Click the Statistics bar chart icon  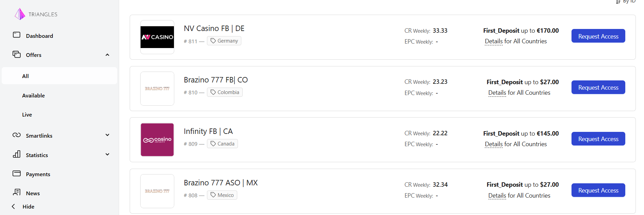17,154
